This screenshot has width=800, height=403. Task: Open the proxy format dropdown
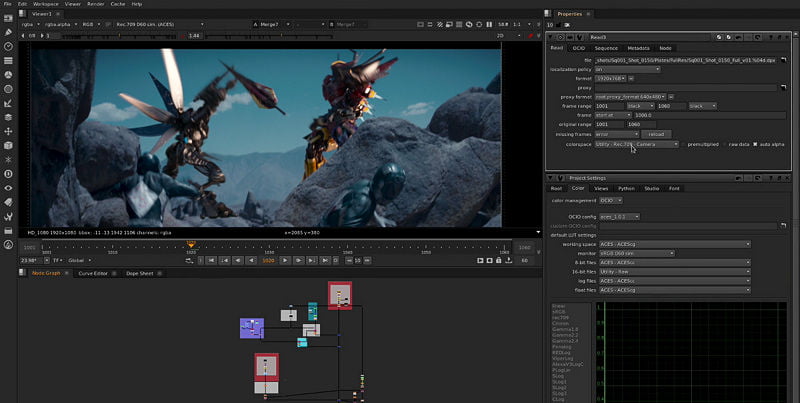pyautogui.click(x=631, y=97)
